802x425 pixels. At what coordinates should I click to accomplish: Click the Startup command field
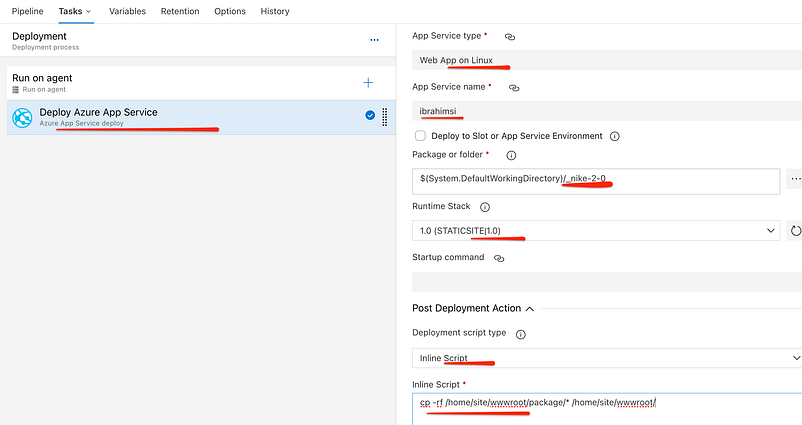[x=607, y=282]
